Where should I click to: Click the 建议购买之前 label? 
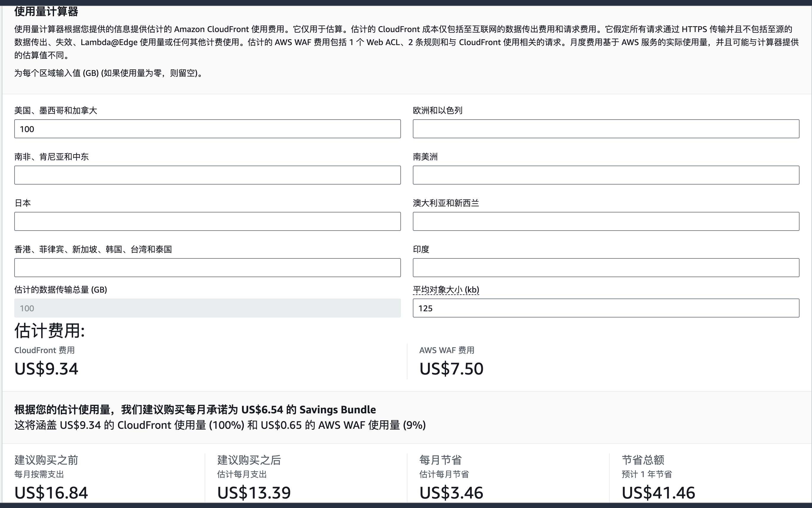click(x=46, y=460)
